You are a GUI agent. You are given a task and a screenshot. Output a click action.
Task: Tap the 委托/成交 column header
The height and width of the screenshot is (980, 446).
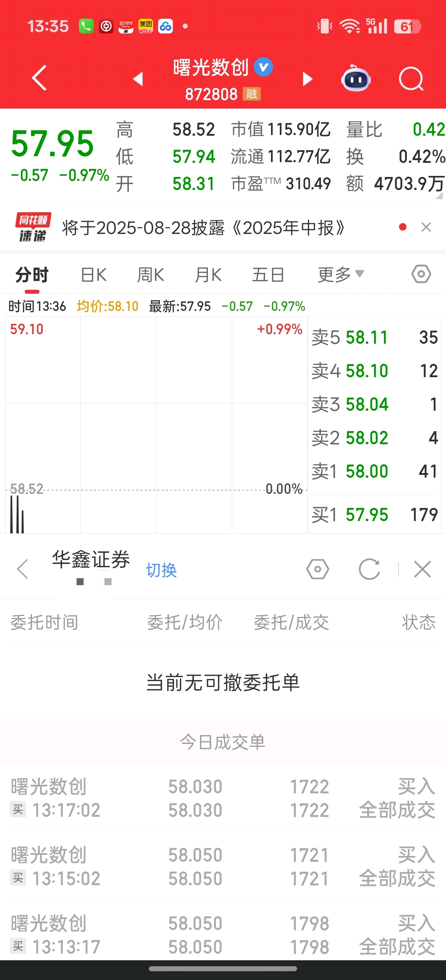(x=291, y=623)
